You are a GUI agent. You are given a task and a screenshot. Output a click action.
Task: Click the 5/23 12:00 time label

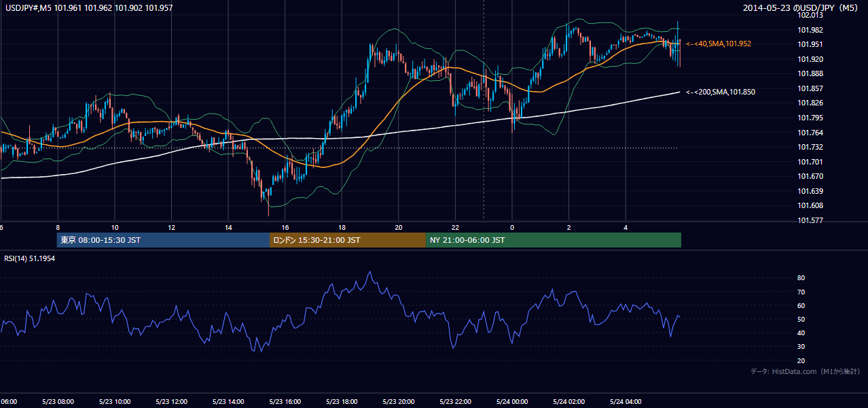[170, 402]
